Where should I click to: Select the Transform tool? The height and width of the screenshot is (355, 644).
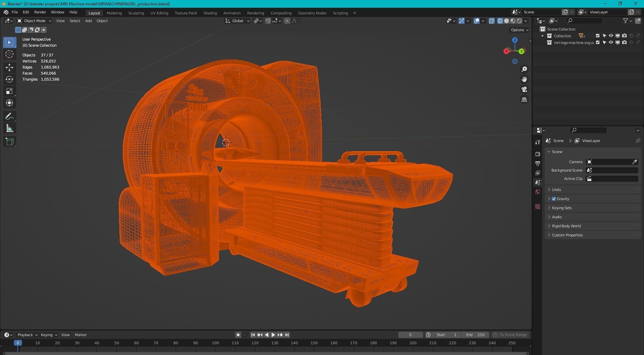(9, 103)
